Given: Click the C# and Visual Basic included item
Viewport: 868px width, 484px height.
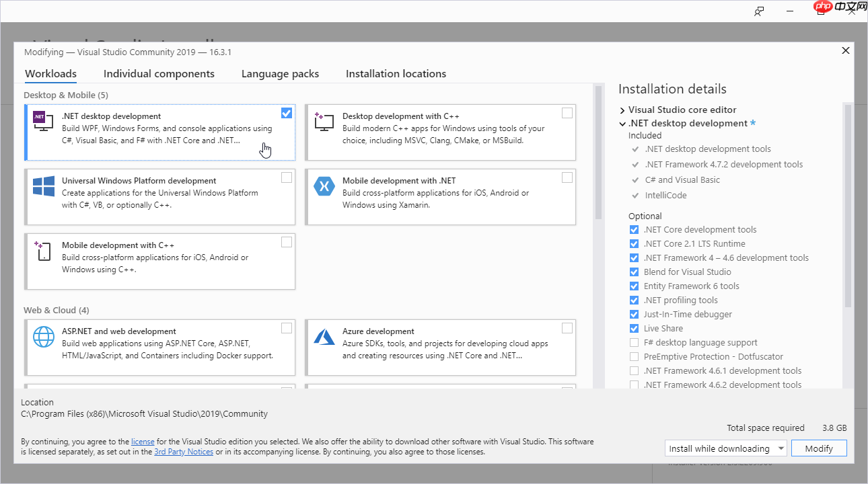Looking at the screenshot, I should pos(682,180).
